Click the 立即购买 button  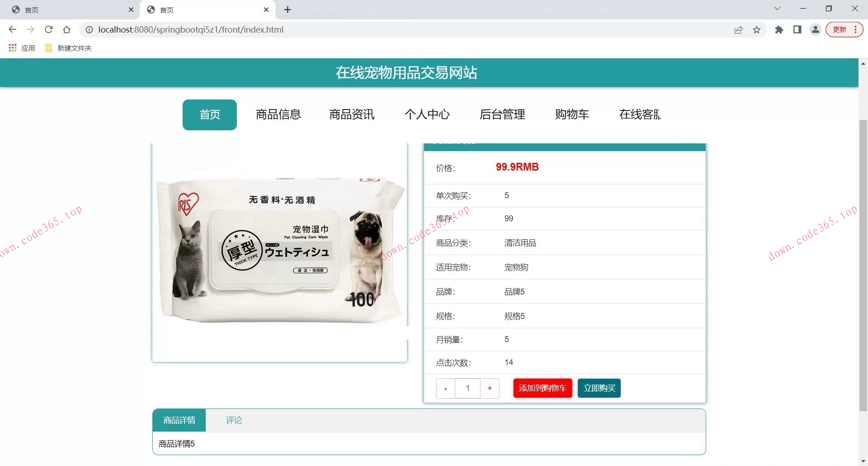pyautogui.click(x=599, y=388)
